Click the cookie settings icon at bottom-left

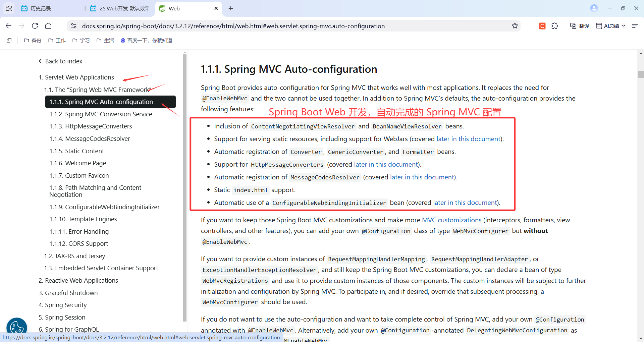[x=17, y=327]
